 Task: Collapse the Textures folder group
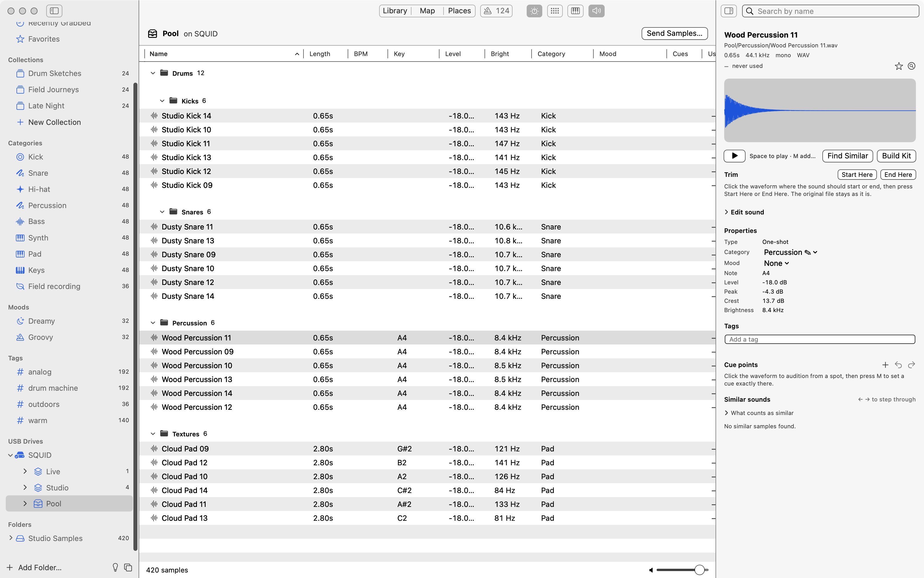pos(153,434)
